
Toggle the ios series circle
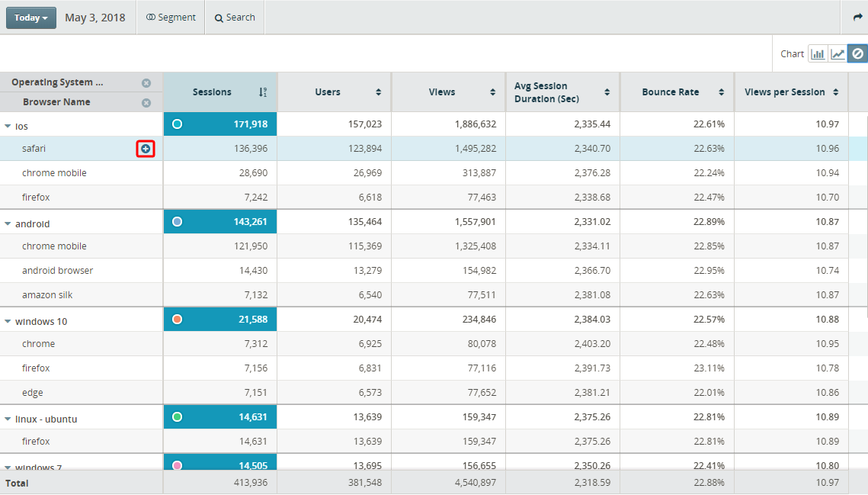pyautogui.click(x=177, y=124)
